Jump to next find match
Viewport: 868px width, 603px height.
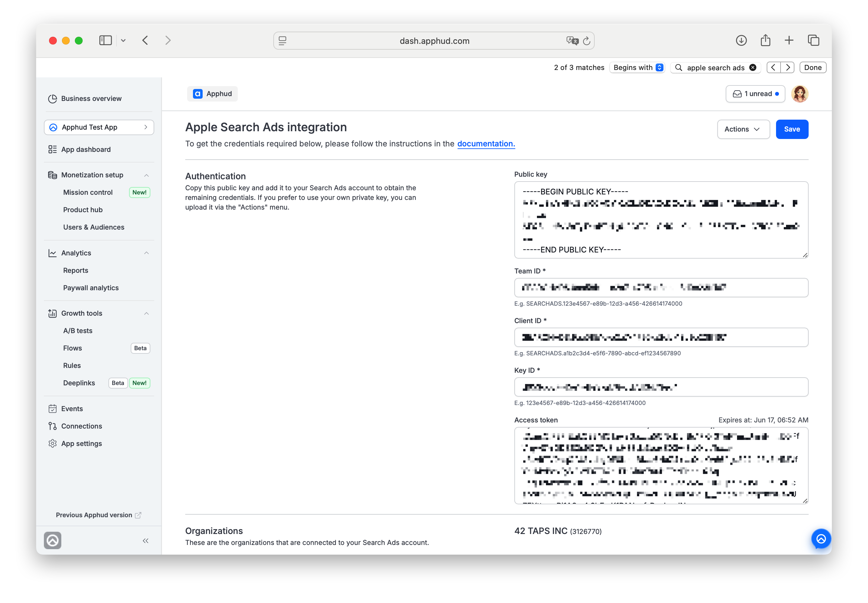(787, 68)
